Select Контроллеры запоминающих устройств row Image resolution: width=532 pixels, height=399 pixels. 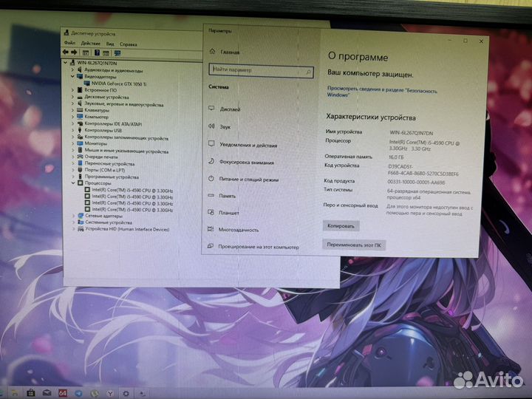click(x=123, y=138)
